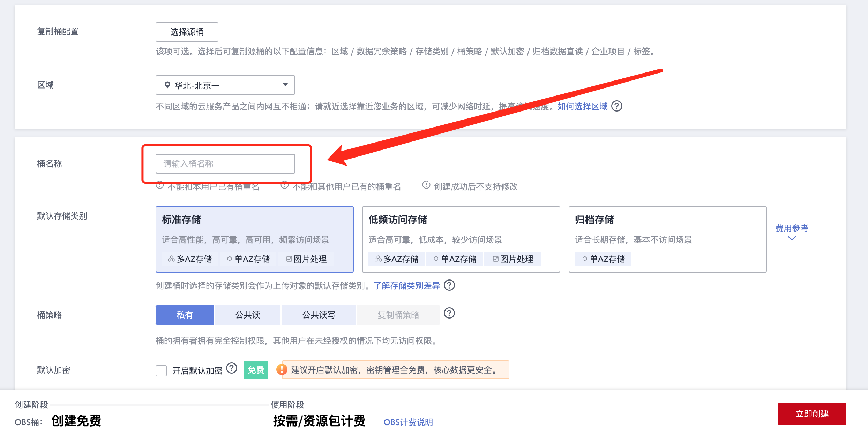The width and height of the screenshot is (868, 437).
Task: Click the 立即创建 button
Action: pos(812,414)
